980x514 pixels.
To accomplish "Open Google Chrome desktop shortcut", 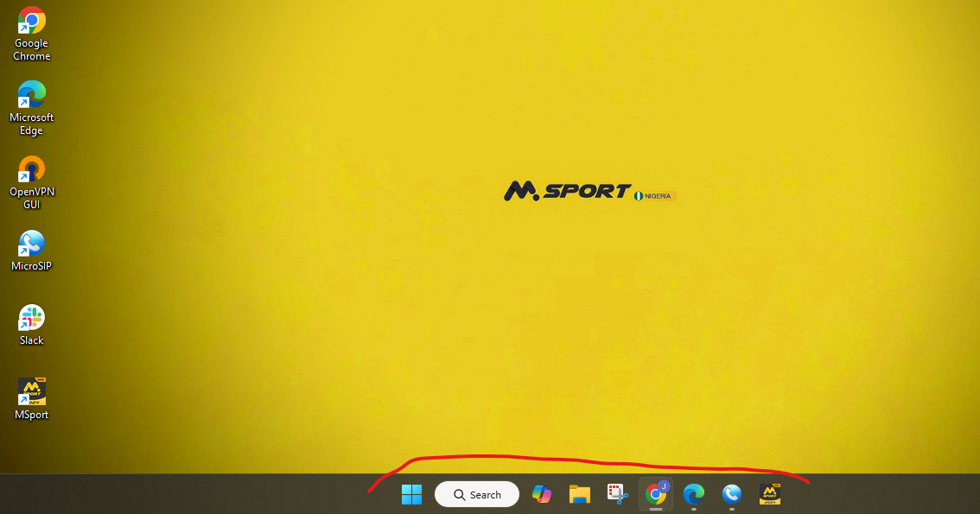I will pos(31,35).
